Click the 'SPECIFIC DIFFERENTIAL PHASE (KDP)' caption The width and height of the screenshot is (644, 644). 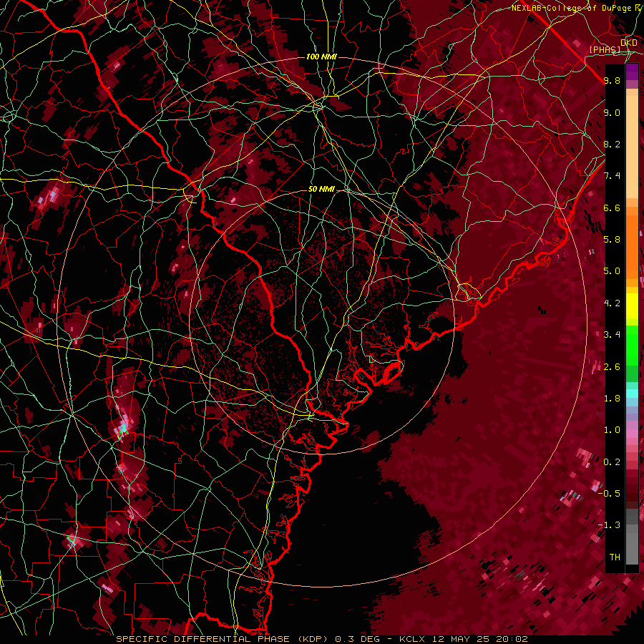(x=224, y=639)
